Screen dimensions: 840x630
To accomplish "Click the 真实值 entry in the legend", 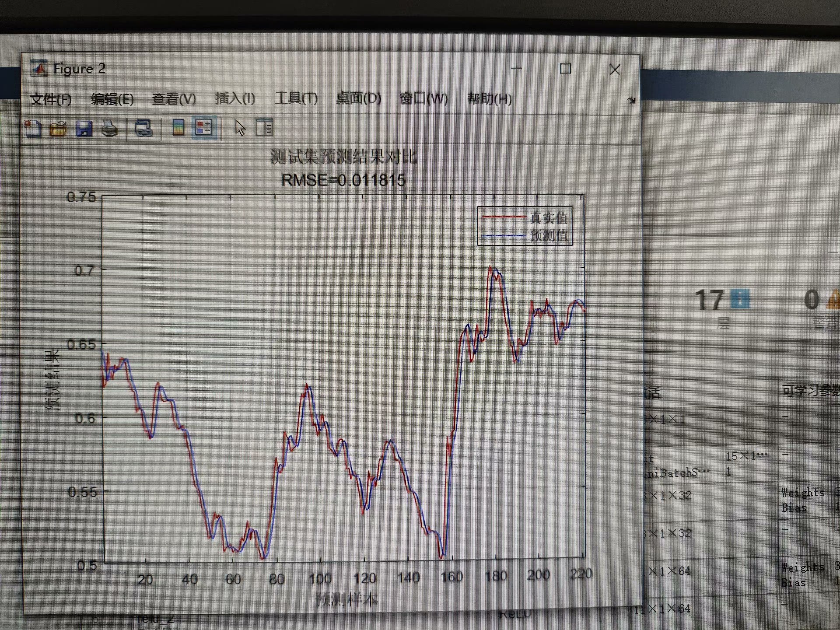I will 549,217.
